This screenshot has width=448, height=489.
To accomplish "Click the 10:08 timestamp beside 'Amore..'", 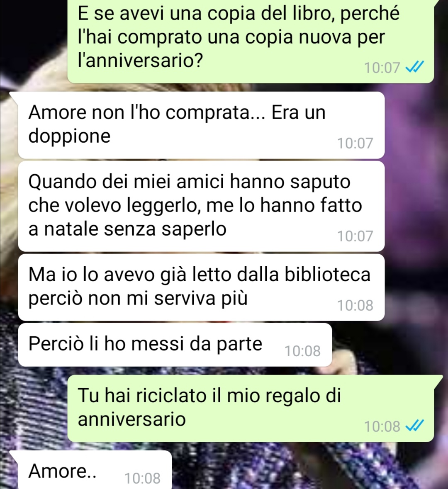I will 143,478.
